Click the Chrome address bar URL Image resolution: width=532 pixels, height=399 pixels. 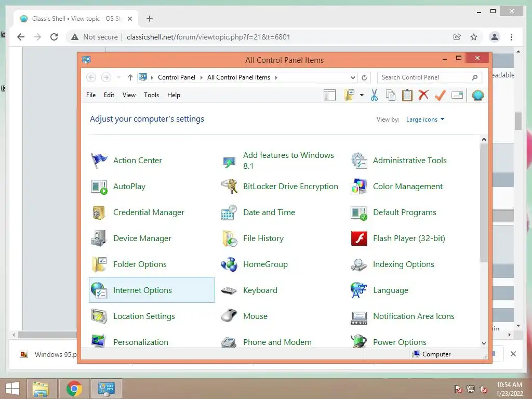[208, 37]
